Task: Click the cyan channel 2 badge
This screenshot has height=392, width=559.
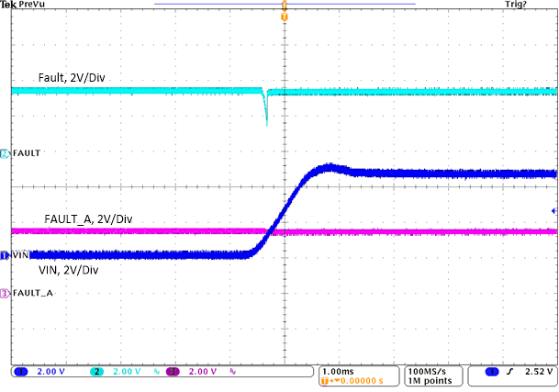Action: coord(97,371)
